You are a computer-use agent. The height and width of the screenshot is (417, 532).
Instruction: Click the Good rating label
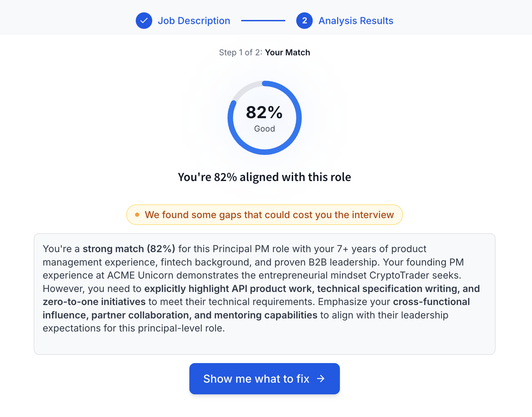[264, 129]
